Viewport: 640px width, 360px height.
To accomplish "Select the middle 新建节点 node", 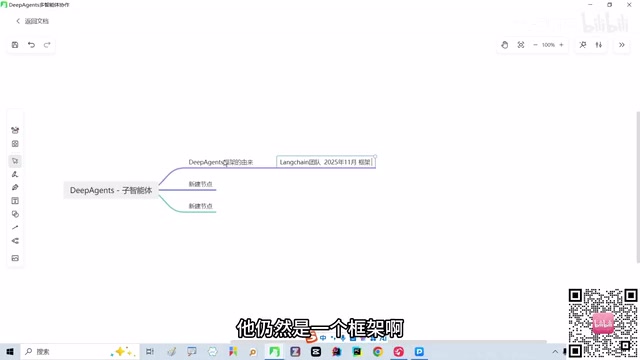I will point(200,184).
